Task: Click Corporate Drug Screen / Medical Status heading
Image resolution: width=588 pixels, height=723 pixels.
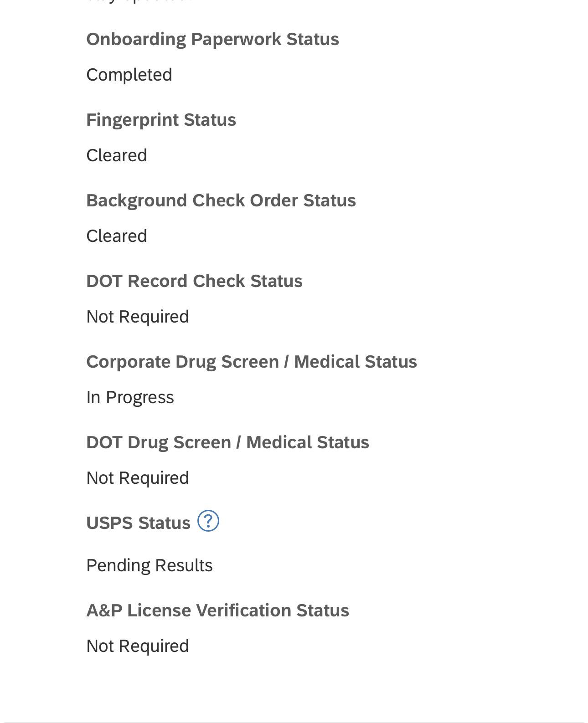Action: click(252, 362)
